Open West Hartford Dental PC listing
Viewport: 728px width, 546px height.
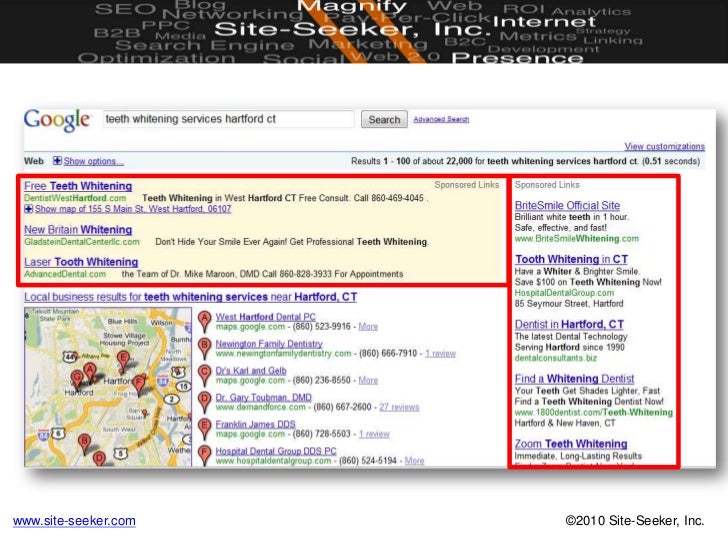coord(266,317)
